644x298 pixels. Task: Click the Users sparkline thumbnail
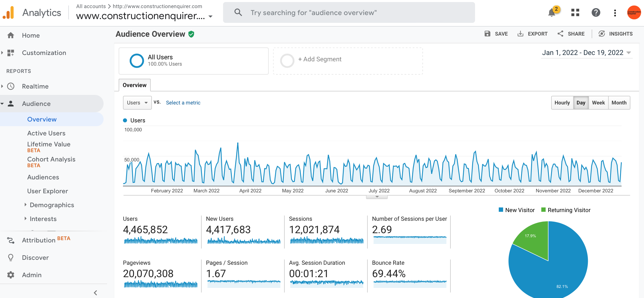(x=161, y=240)
